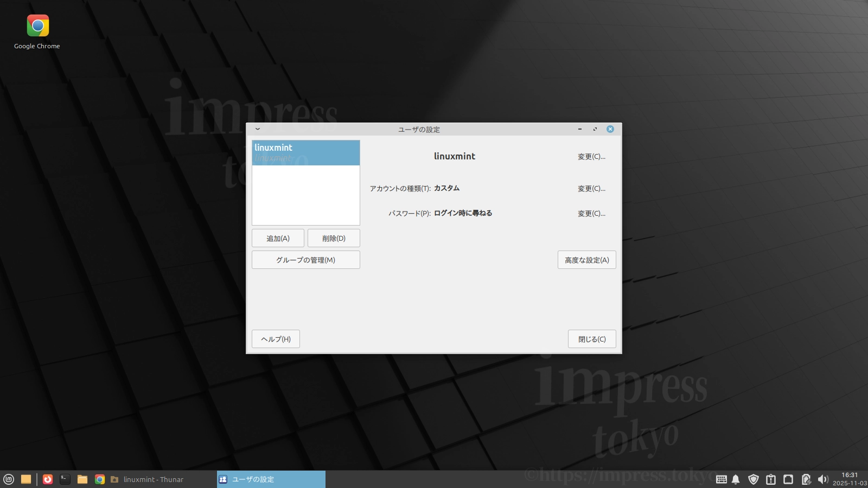Switch to the linuxmint - Thunar taskbar window

click(162, 479)
